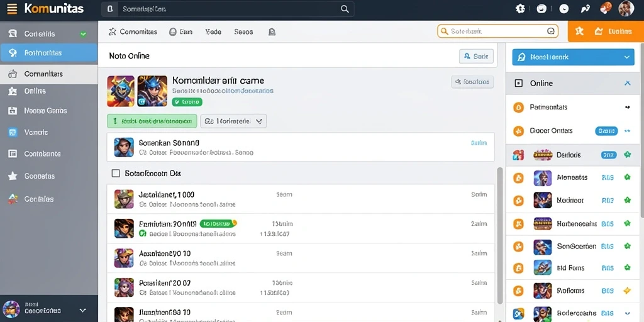Expand the account chevron at bottom left
The height and width of the screenshot is (322, 644).
click(82, 311)
